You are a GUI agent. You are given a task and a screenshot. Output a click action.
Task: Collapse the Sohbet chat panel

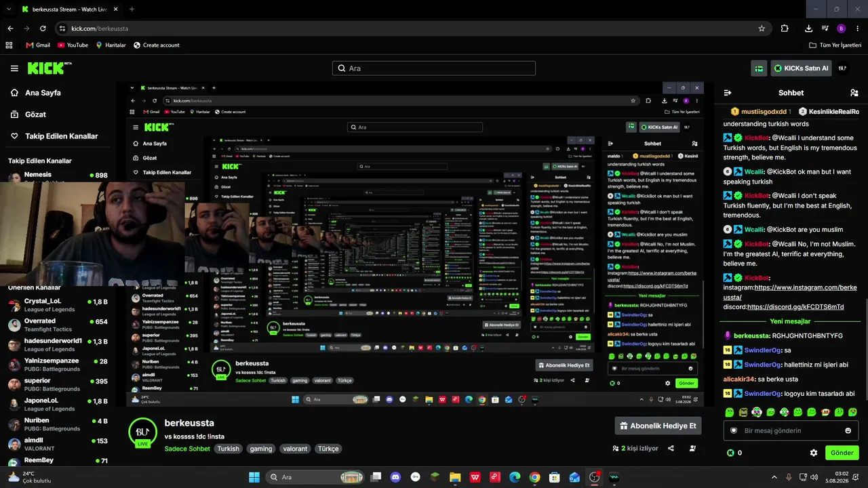(728, 93)
